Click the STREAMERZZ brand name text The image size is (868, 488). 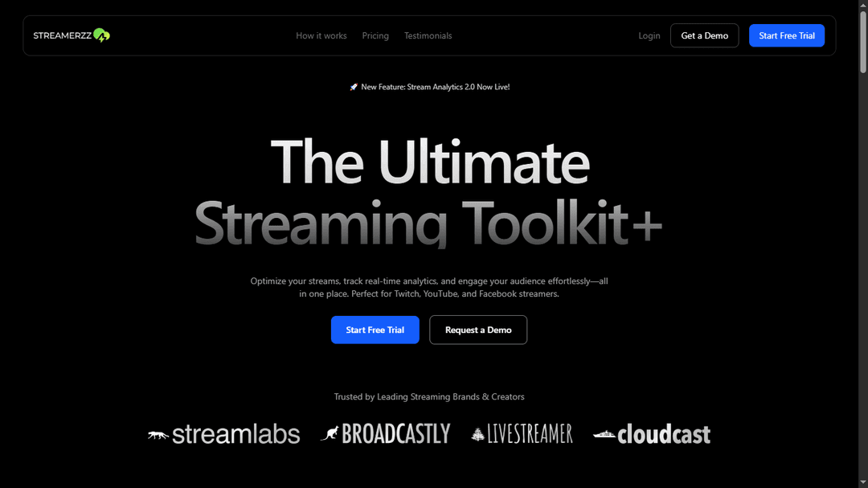(63, 35)
